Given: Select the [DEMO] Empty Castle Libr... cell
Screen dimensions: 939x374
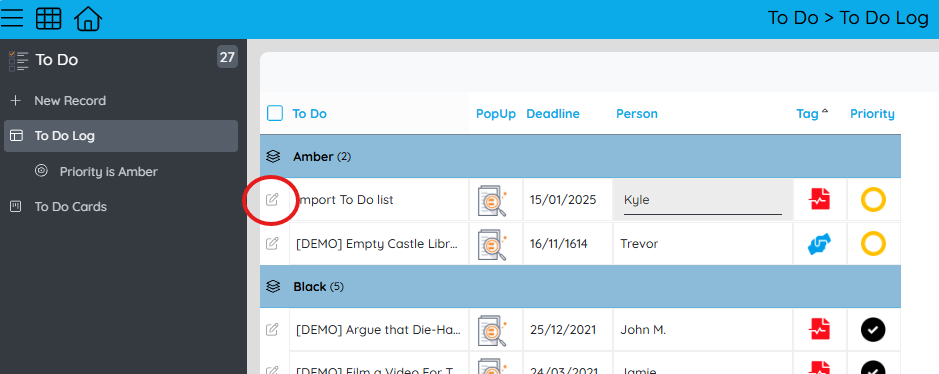Looking at the screenshot, I should tap(379, 244).
